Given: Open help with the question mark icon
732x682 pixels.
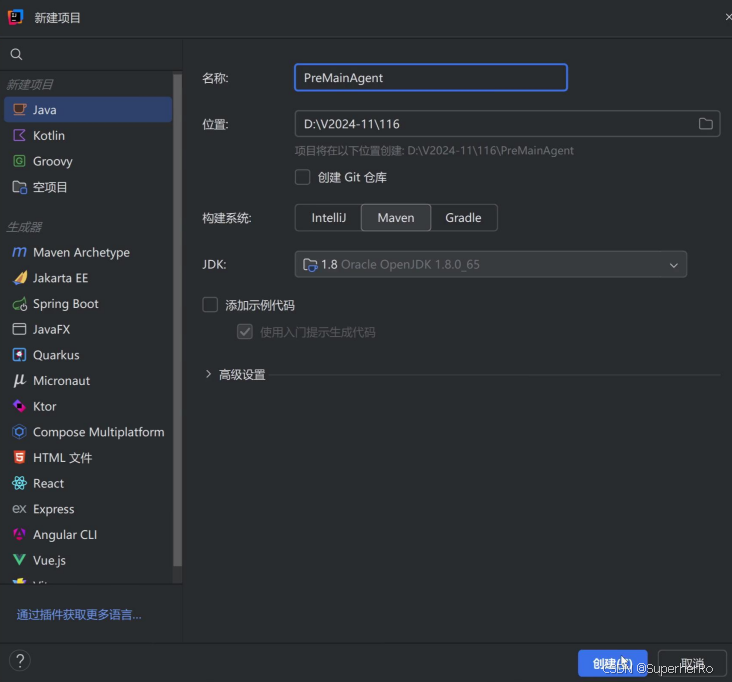Looking at the screenshot, I should coord(20,661).
